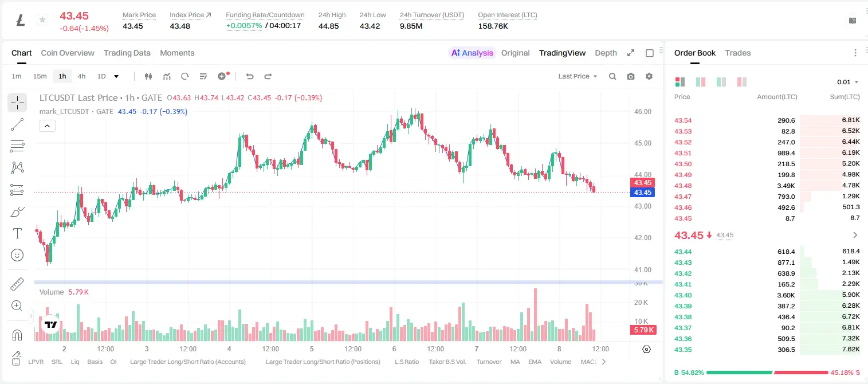Viewport: 868px width, 384px height.
Task: Expand the 0.01 price precision dropdown
Action: (x=848, y=82)
